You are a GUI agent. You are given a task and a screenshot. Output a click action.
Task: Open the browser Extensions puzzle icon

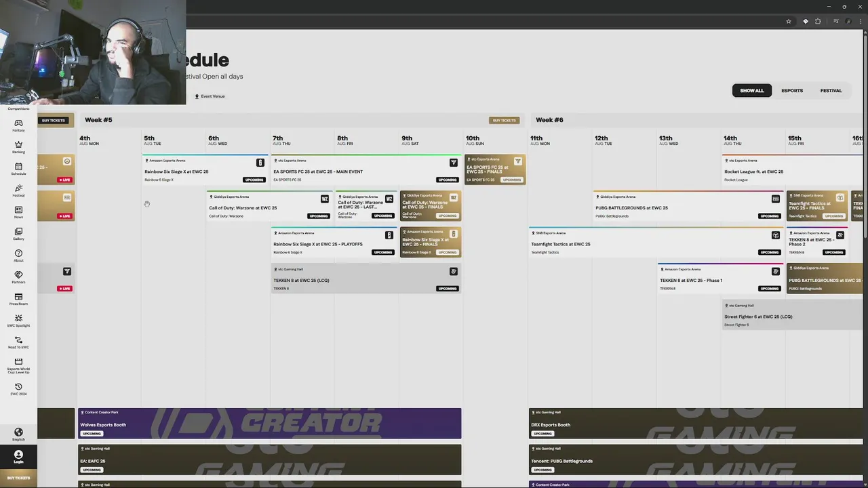coord(818,21)
